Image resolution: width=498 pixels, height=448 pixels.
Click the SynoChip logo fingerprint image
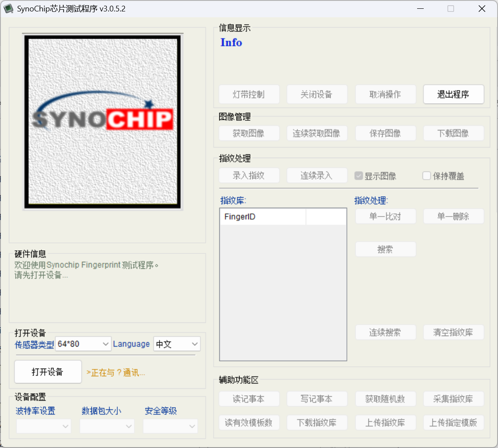point(102,122)
